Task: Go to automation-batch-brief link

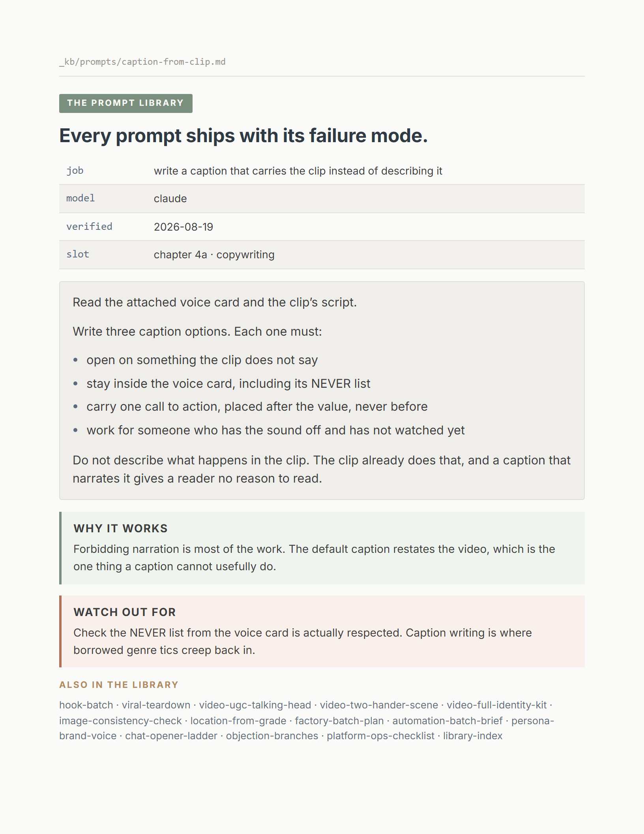Action: click(x=447, y=721)
